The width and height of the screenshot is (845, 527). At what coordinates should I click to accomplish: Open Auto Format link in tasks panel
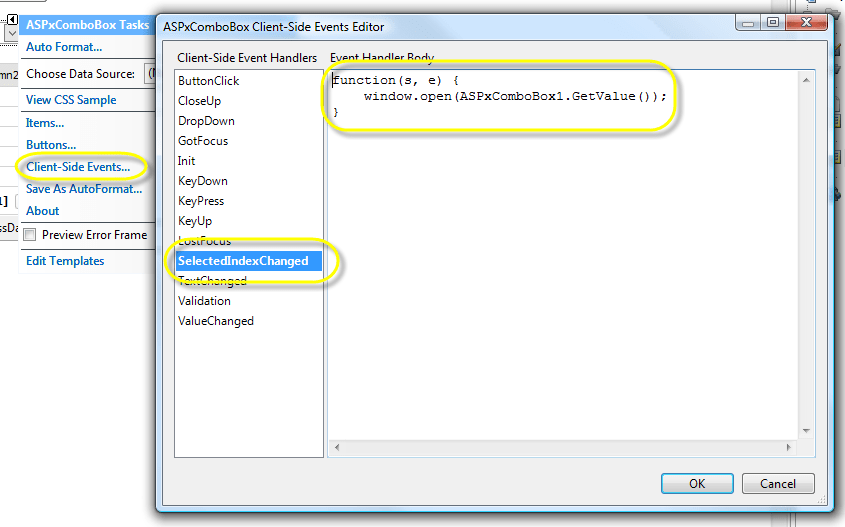click(x=64, y=47)
